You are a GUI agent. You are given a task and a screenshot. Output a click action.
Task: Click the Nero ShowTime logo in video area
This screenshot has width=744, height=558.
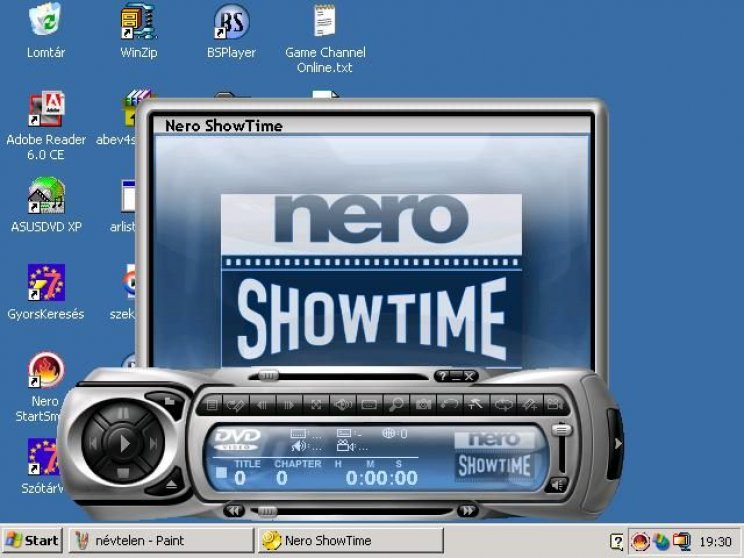[372, 278]
